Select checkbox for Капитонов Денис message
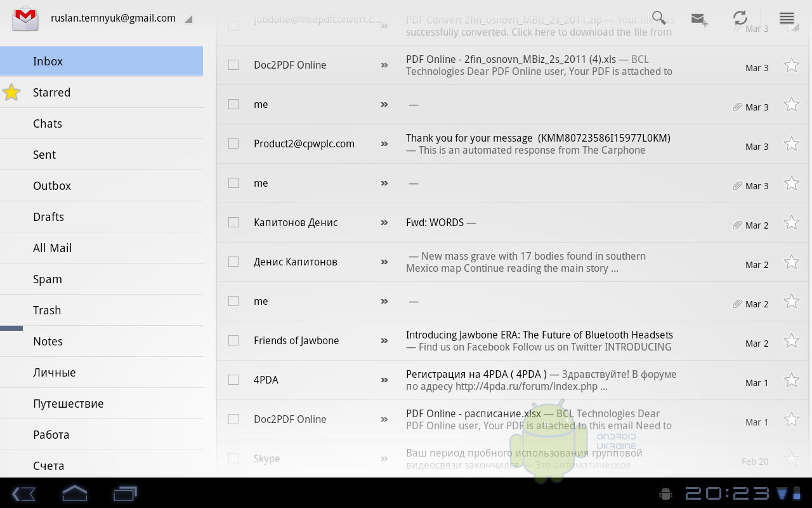This screenshot has width=812, height=508. [x=233, y=222]
